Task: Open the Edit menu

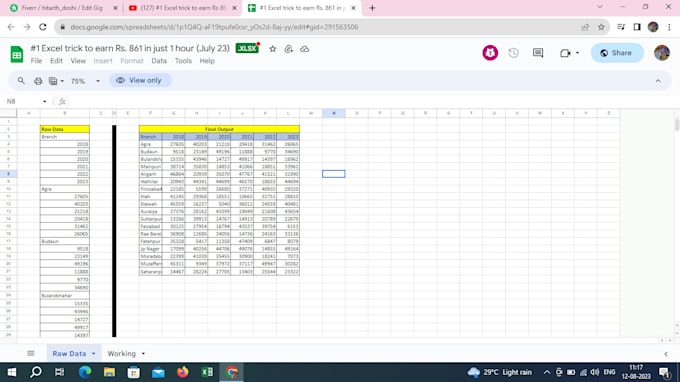Action: tap(56, 61)
